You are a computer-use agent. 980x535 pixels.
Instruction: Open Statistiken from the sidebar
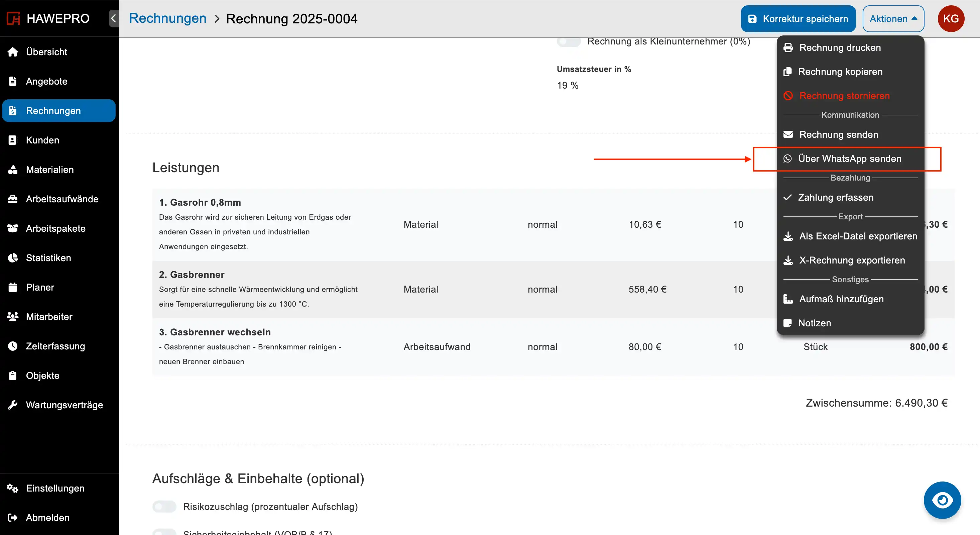click(x=58, y=257)
